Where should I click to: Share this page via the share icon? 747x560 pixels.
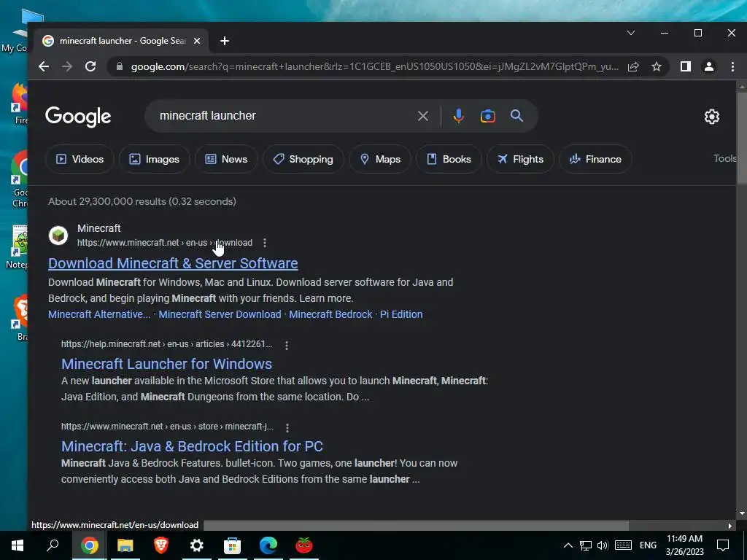click(633, 66)
